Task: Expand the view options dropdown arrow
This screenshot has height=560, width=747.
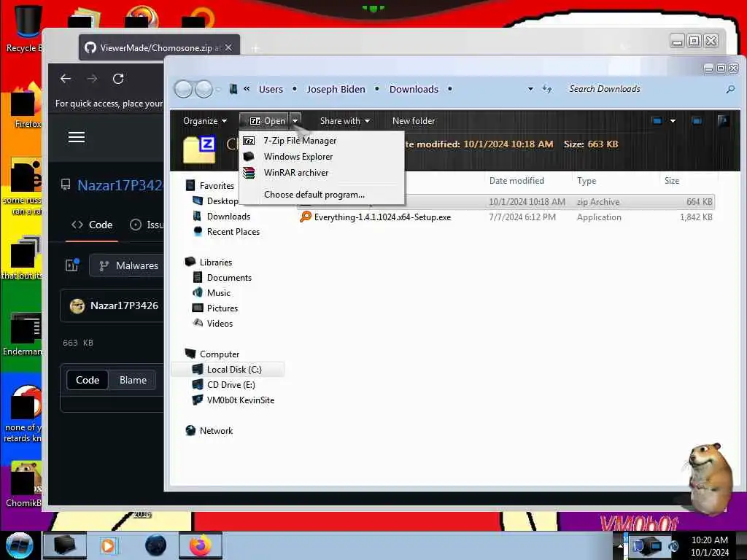Action: click(x=673, y=121)
